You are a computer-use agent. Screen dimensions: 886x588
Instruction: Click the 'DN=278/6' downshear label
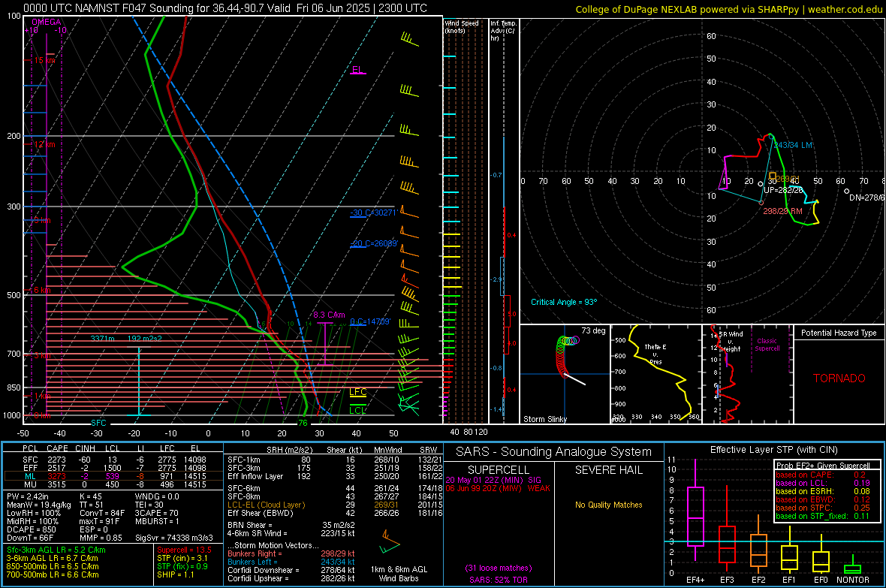(867, 198)
